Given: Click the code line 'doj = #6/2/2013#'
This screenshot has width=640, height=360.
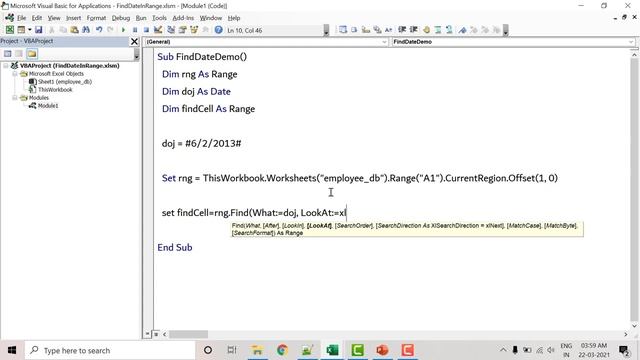Looking at the screenshot, I should [x=201, y=144].
